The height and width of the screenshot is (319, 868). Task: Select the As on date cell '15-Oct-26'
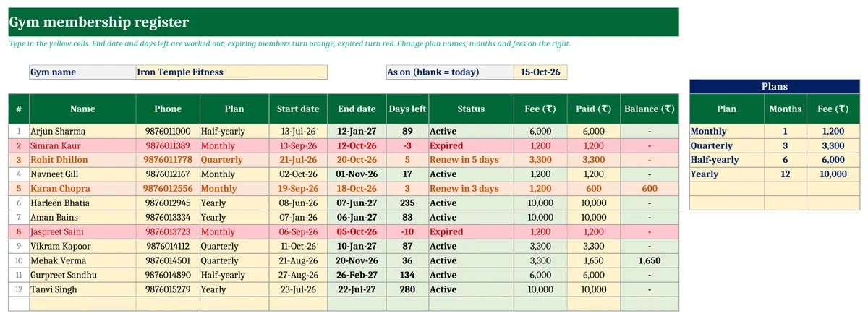click(541, 72)
